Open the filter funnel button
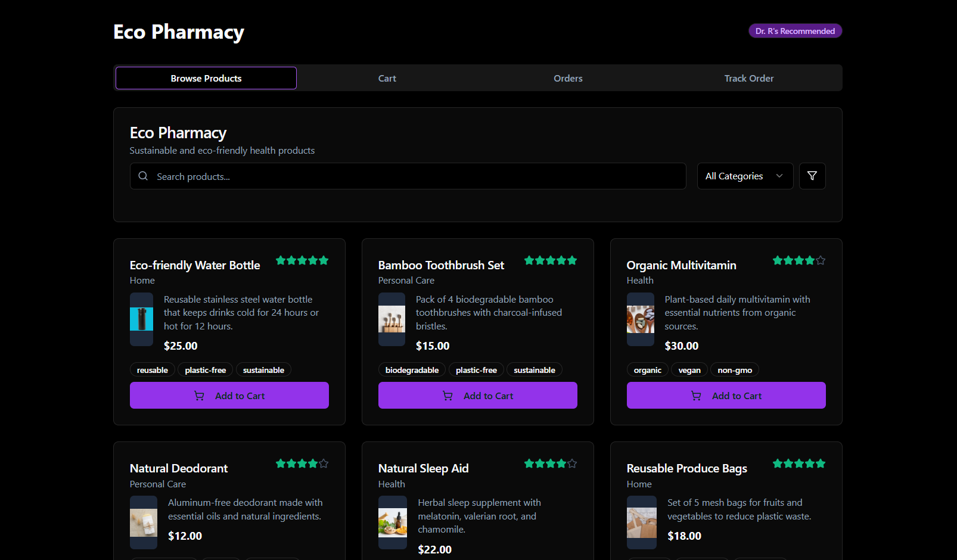This screenshot has width=957, height=560. pyautogui.click(x=812, y=176)
